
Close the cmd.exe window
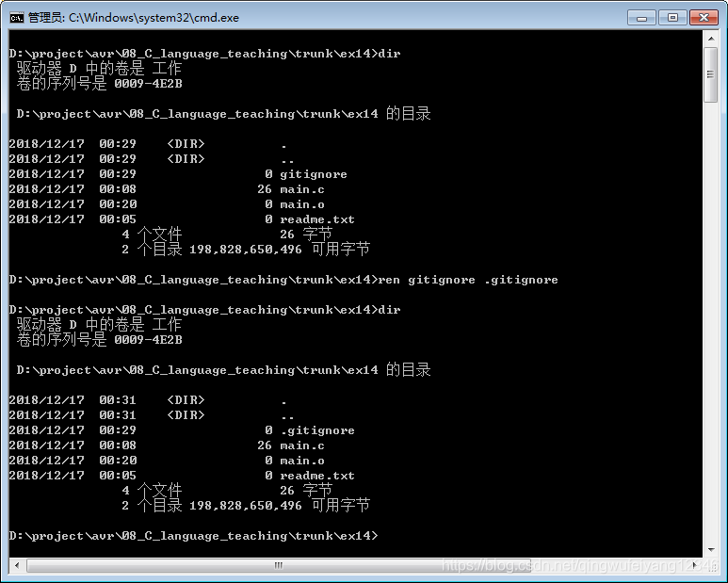(704, 18)
